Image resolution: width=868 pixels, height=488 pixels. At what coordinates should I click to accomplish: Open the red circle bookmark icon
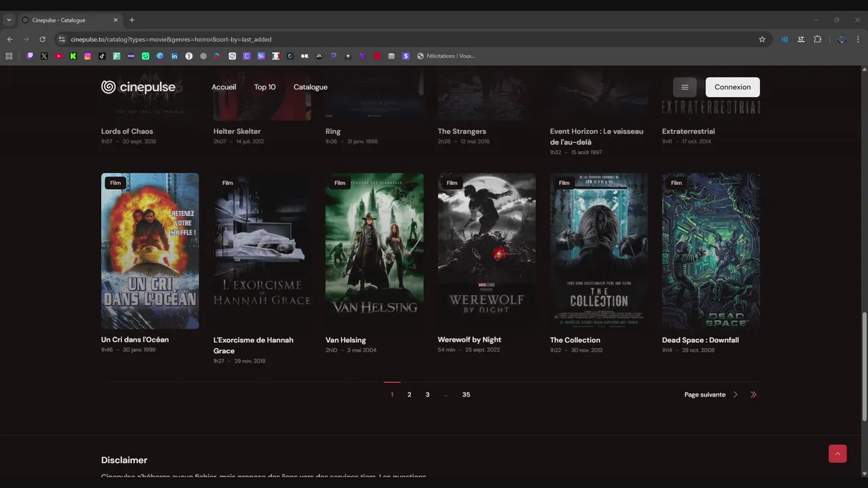[377, 56]
